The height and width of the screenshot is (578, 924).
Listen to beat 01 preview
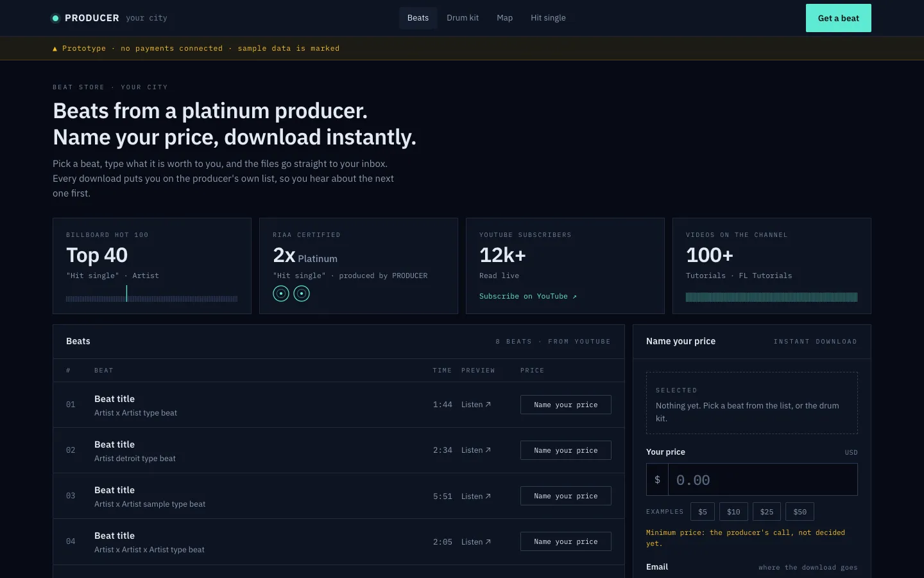(476, 405)
